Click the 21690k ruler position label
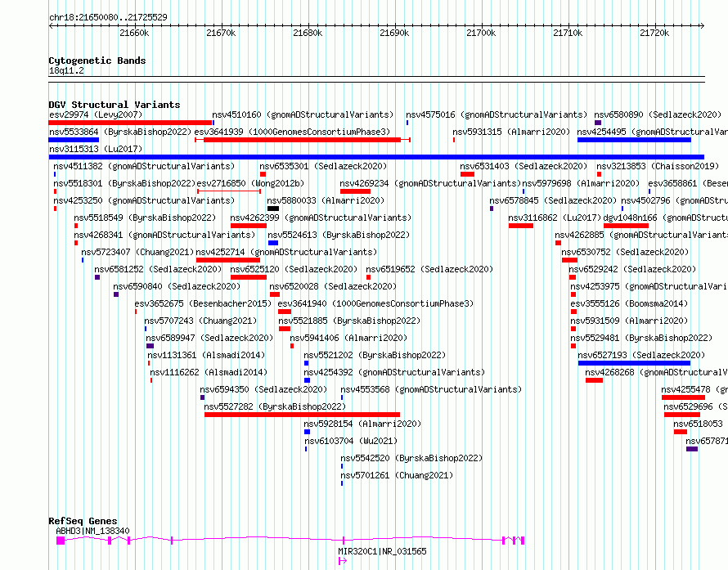Viewport: 728px width, 570px height. point(394,33)
